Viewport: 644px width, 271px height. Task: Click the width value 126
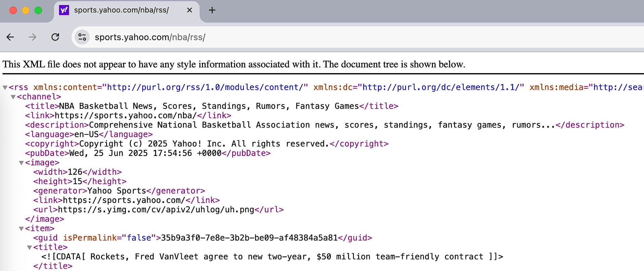coord(75,172)
